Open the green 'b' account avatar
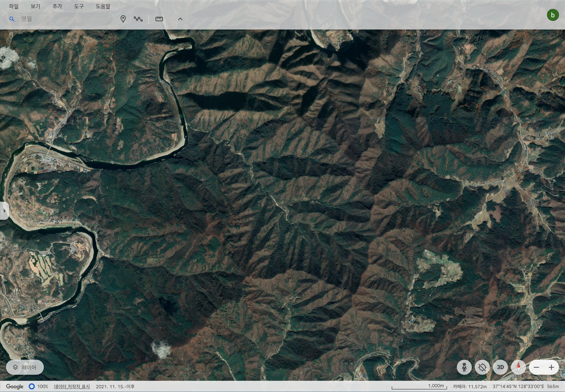The height and width of the screenshot is (392, 565). 553,15
